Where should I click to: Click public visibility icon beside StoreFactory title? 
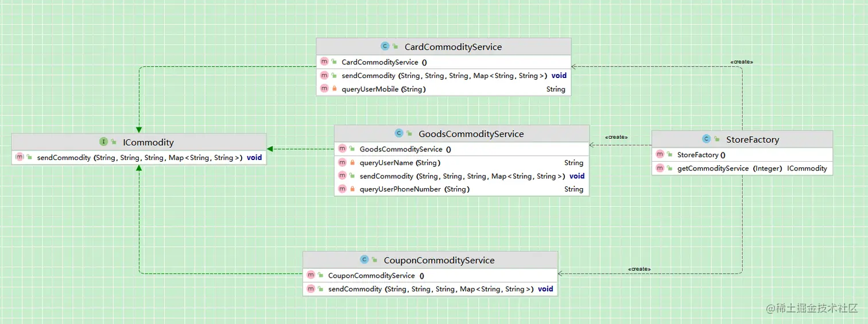717,139
